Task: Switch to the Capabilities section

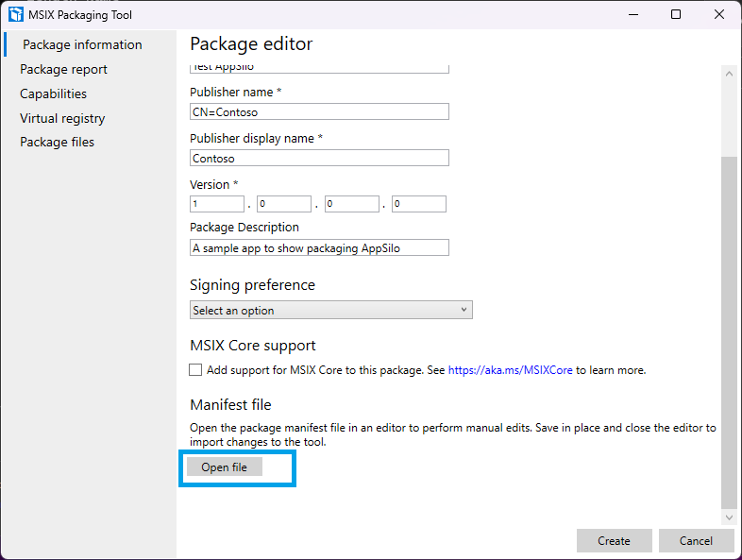Action: click(x=53, y=93)
